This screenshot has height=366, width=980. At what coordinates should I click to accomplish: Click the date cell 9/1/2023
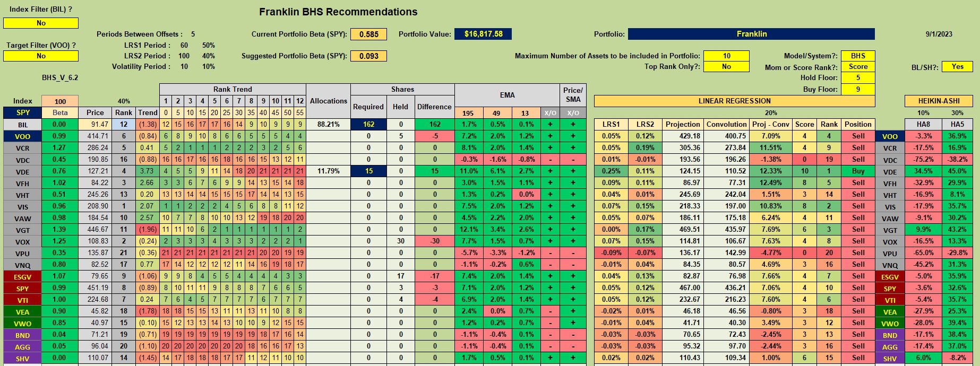coord(939,34)
